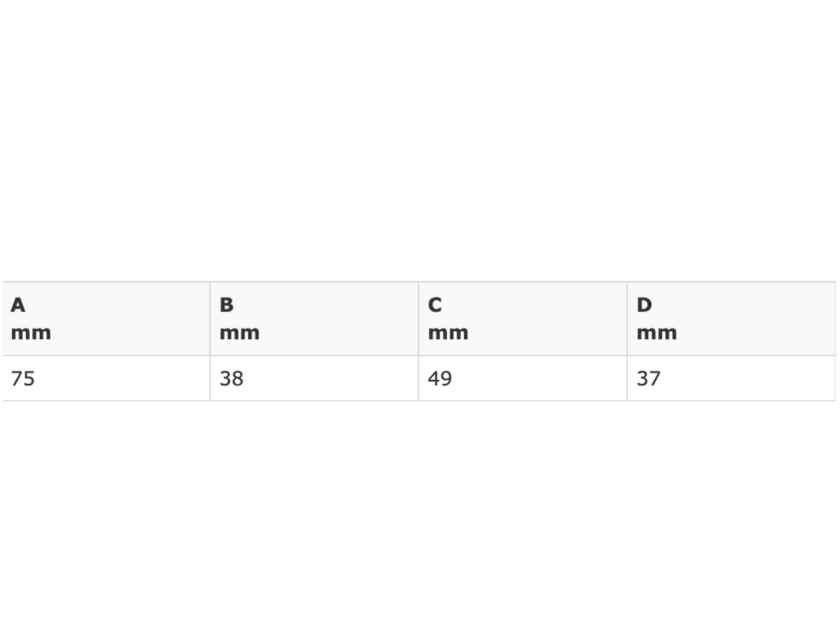840x637 pixels.
Task: Click the bold letter A in header
Action: (x=18, y=305)
